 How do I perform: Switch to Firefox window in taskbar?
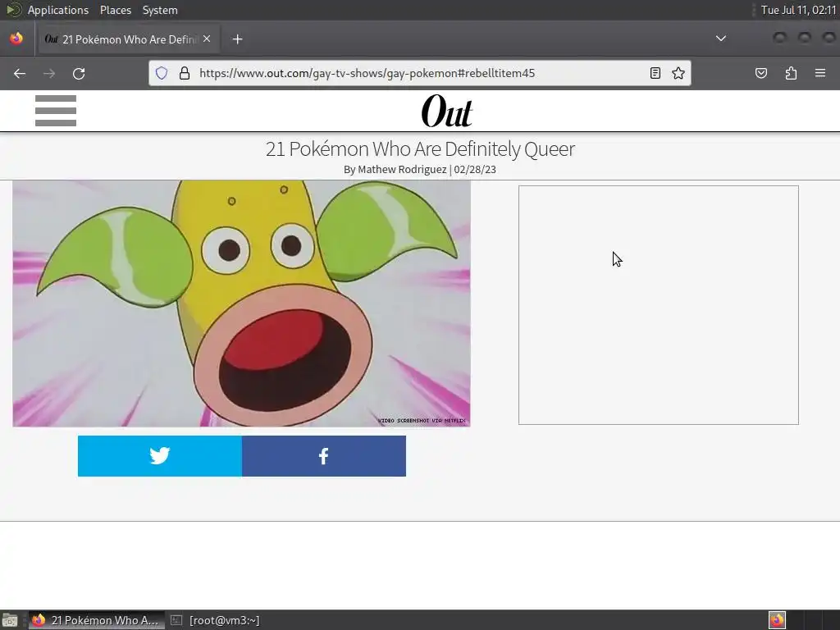coord(97,620)
